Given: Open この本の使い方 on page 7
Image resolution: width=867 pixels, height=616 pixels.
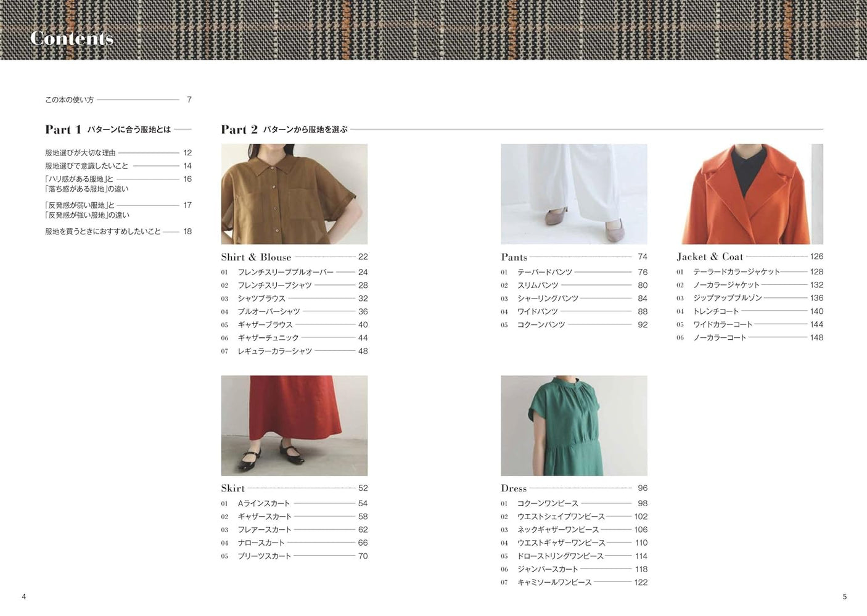Looking at the screenshot, I should point(68,99).
